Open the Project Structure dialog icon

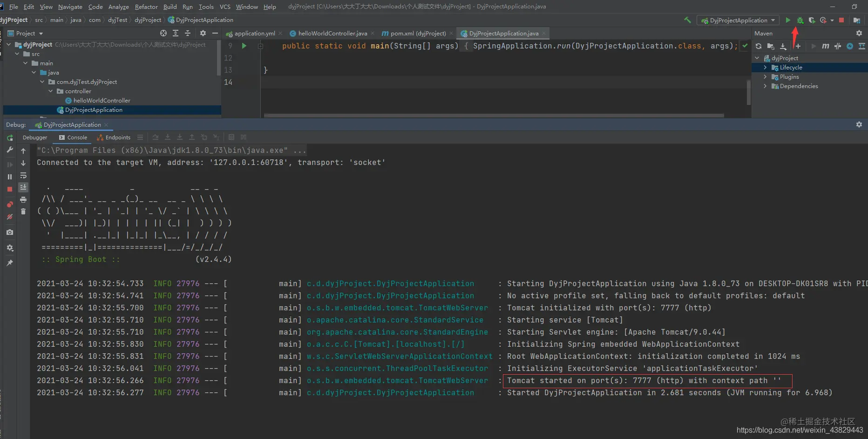[856, 20]
